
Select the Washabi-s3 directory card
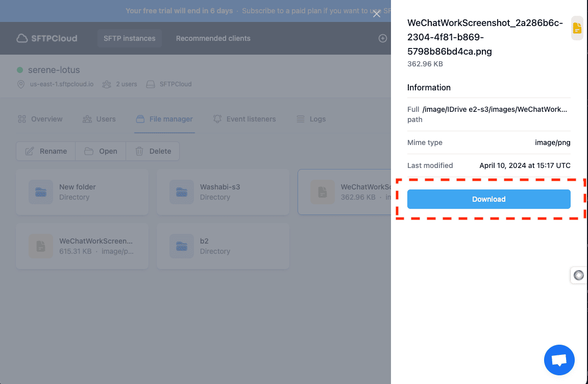[x=223, y=192]
